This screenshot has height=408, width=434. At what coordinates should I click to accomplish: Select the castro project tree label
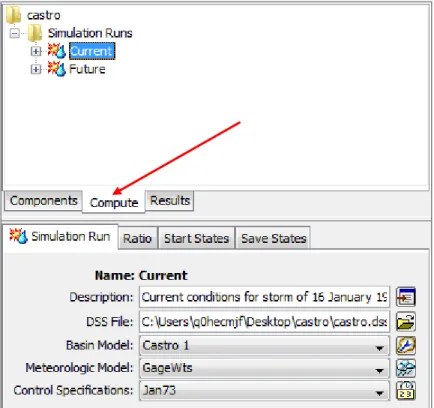coord(43,15)
